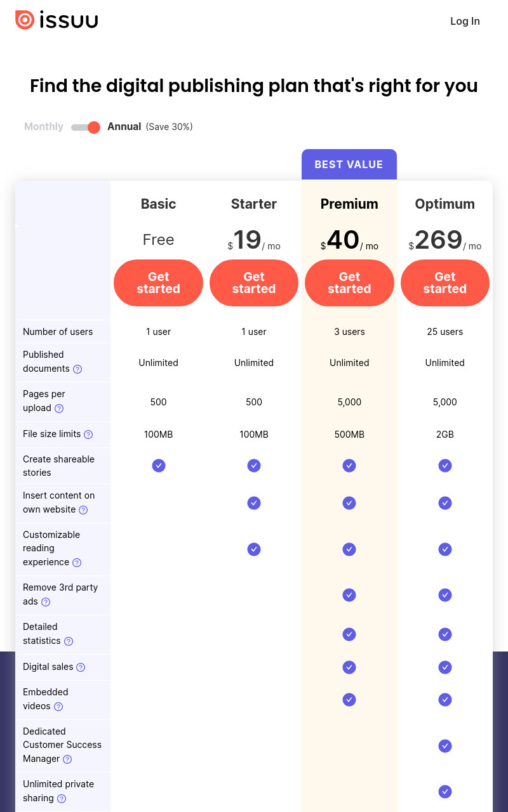Show tooltip for File size limits
The width and height of the screenshot is (508, 812).
click(x=88, y=435)
